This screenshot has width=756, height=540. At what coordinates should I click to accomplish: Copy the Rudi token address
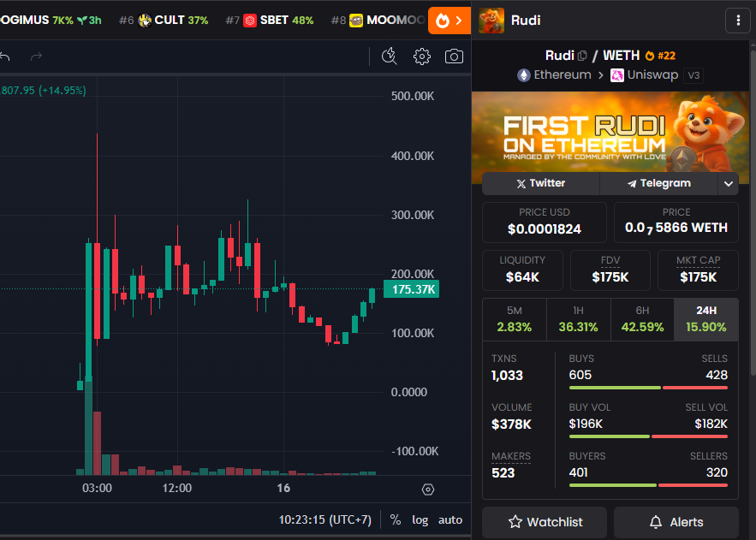pyautogui.click(x=582, y=56)
